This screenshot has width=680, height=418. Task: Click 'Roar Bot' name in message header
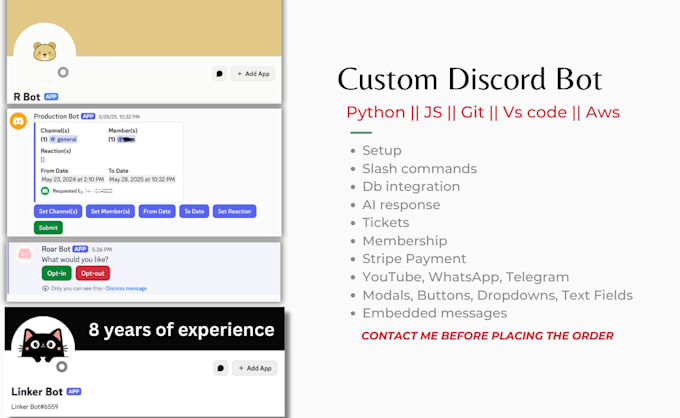click(56, 249)
